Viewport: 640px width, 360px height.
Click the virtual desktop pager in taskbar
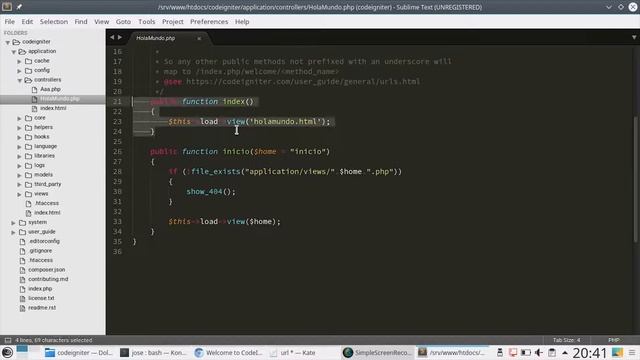[29, 352]
